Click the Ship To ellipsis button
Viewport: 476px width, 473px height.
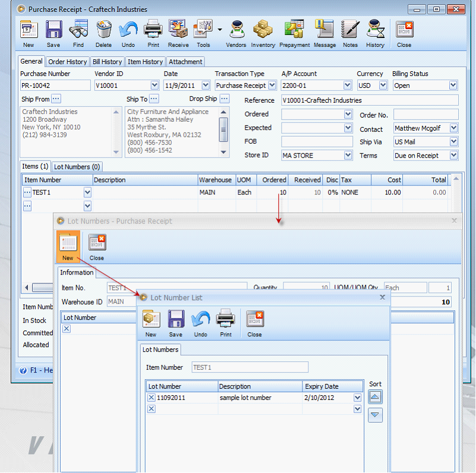(154, 99)
